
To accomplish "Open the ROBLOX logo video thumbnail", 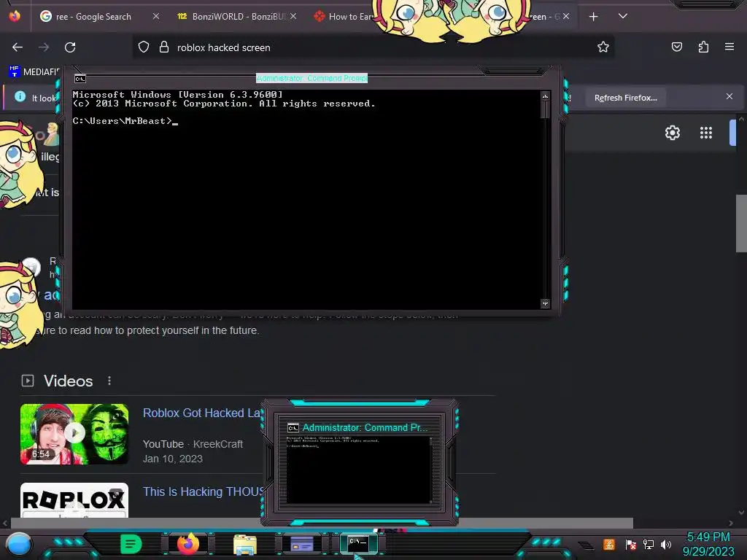I will coord(74,500).
